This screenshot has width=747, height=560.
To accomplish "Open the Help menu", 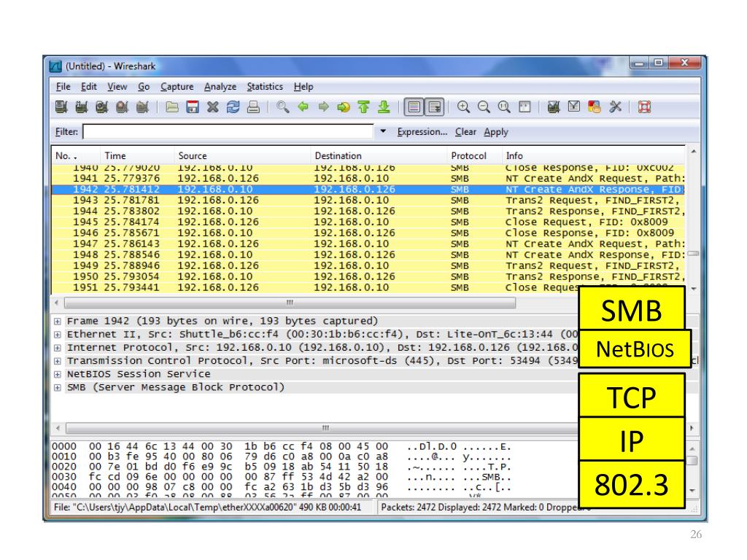I will pos(303,87).
